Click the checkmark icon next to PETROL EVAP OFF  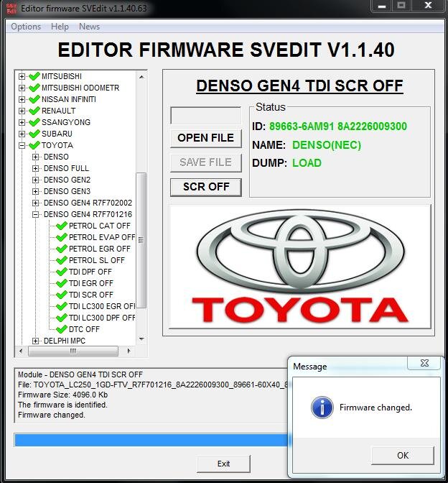coord(62,237)
